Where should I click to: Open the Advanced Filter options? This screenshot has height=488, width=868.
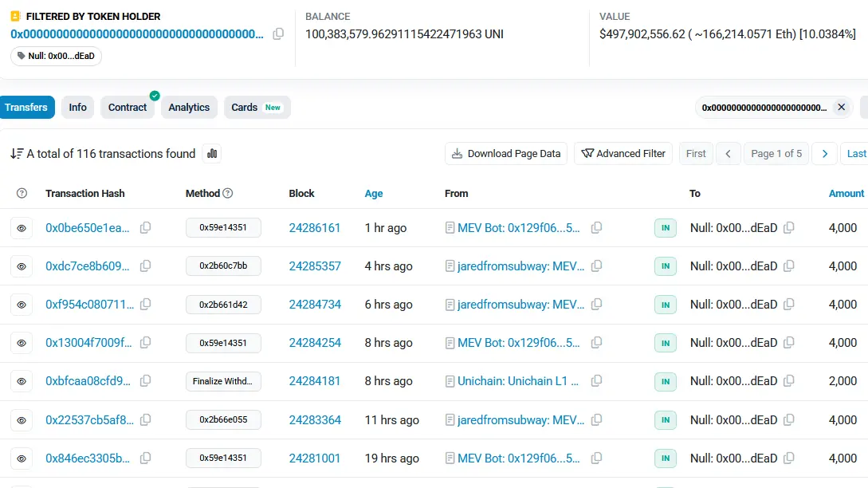[x=623, y=154]
